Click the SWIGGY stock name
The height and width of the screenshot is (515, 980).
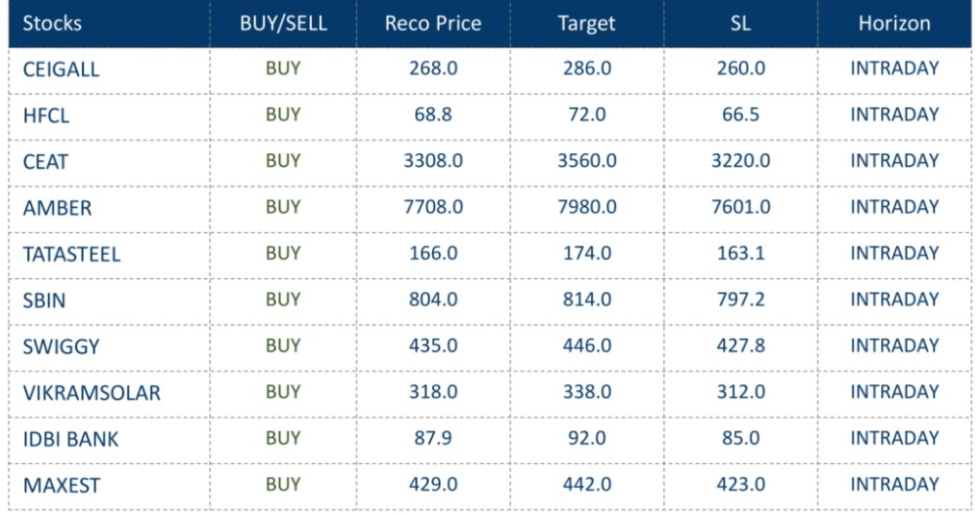pyautogui.click(x=61, y=348)
